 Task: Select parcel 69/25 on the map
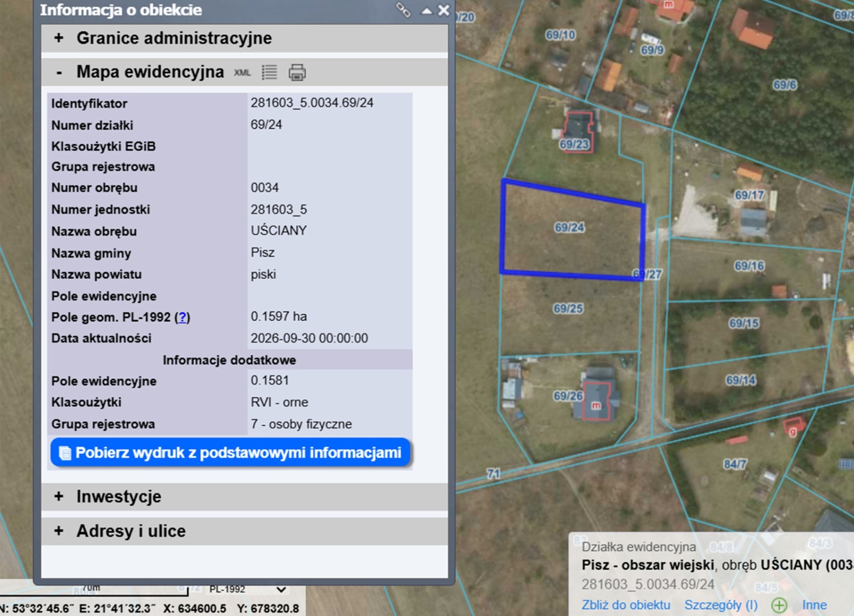coord(568,308)
